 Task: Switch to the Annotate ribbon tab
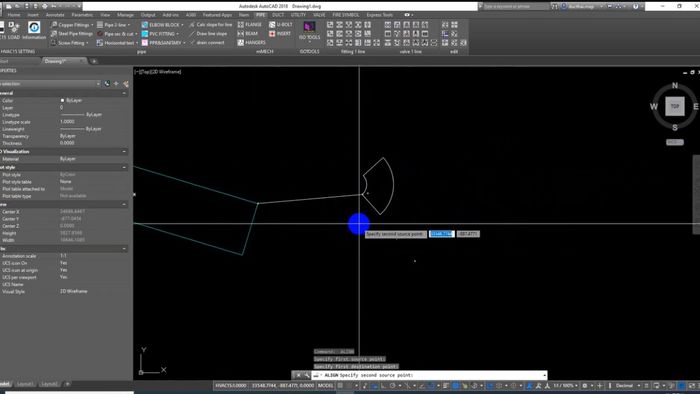click(x=55, y=15)
